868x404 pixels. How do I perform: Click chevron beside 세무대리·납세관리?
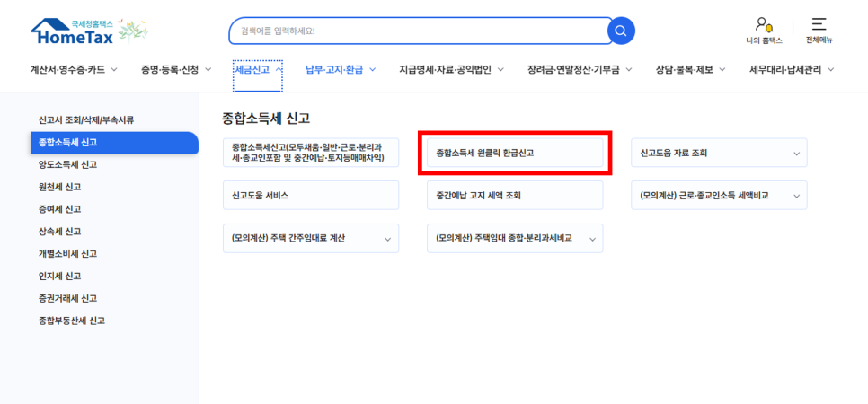point(831,70)
